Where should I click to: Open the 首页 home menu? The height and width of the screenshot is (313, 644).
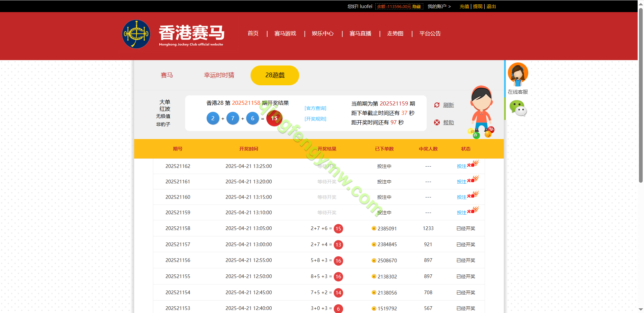pos(253,33)
